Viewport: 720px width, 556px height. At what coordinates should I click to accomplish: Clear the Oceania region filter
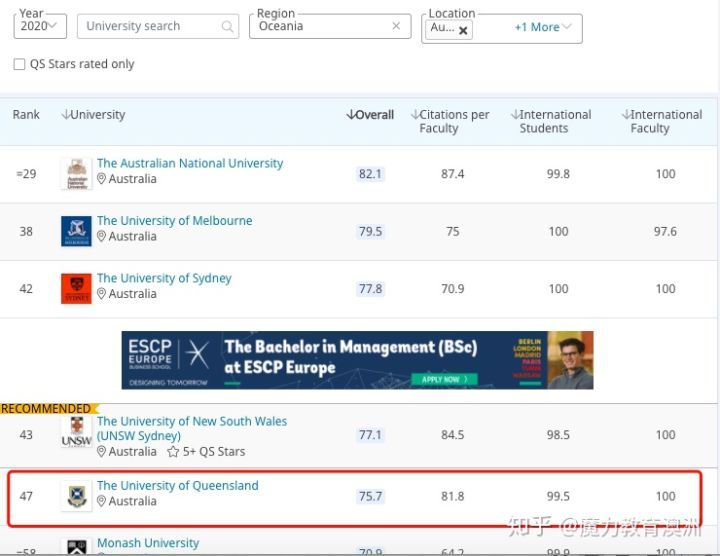396,26
